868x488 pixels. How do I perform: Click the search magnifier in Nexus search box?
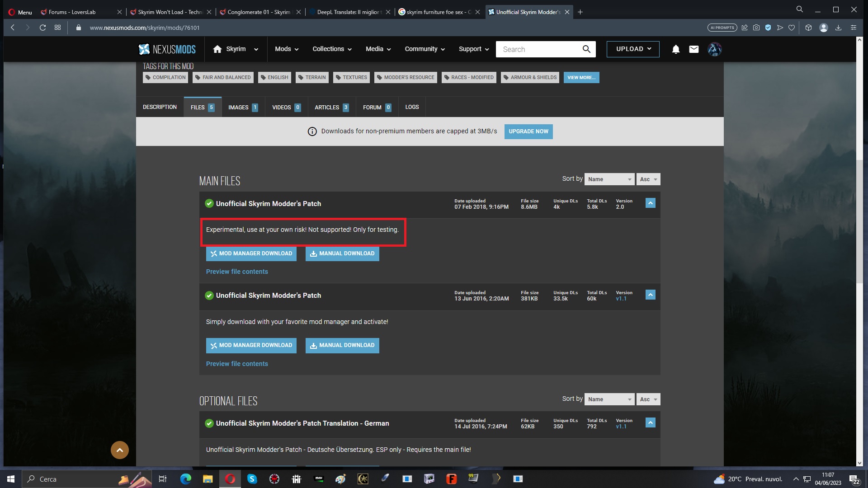click(x=586, y=49)
